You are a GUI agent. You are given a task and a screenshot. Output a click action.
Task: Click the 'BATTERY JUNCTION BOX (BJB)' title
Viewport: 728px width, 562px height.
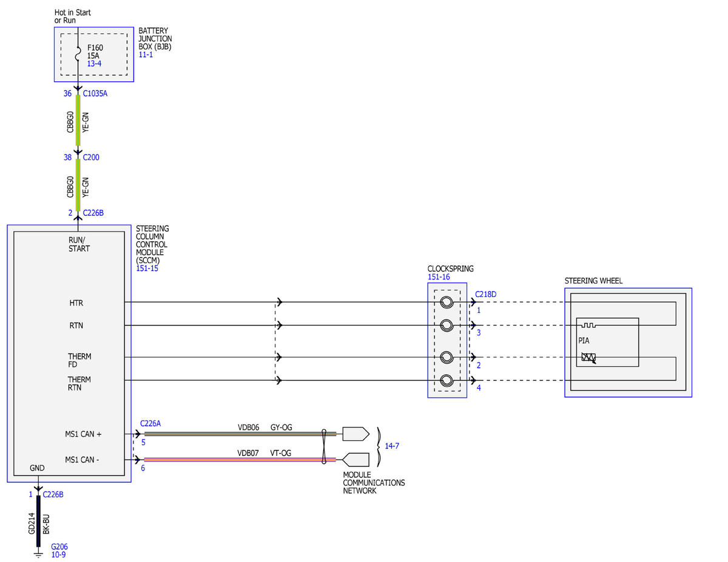(155, 39)
